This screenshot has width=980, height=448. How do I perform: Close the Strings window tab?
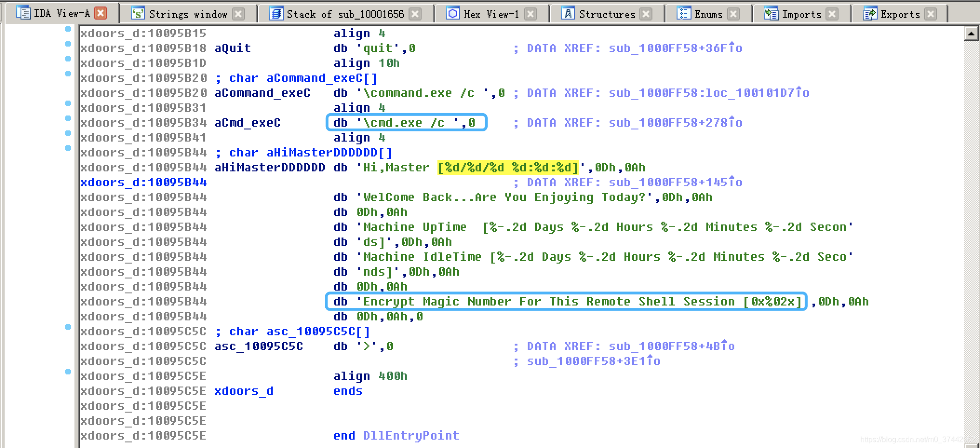(x=238, y=14)
